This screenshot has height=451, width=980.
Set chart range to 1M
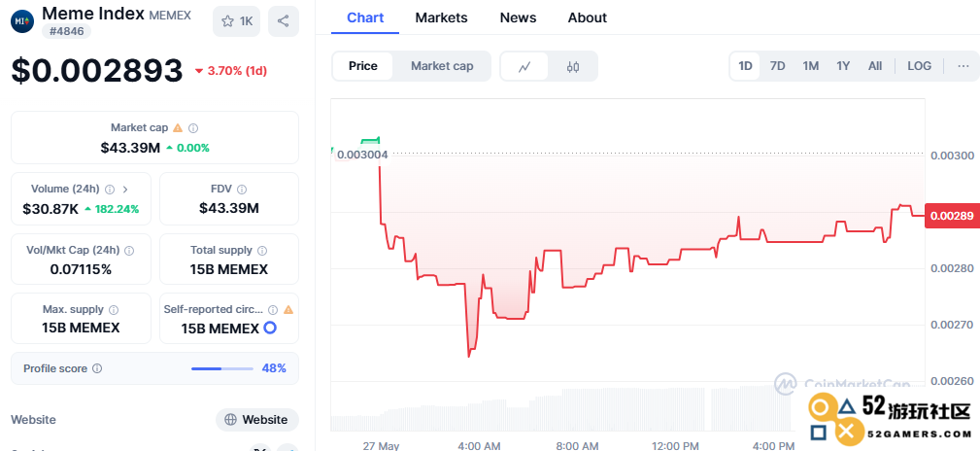[811, 66]
